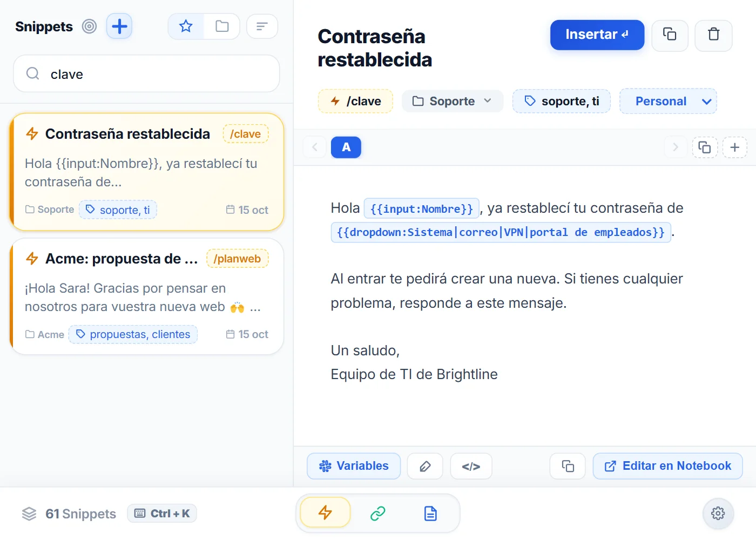
Task: Click the '/clave' shortcut badge in list
Action: click(x=246, y=134)
